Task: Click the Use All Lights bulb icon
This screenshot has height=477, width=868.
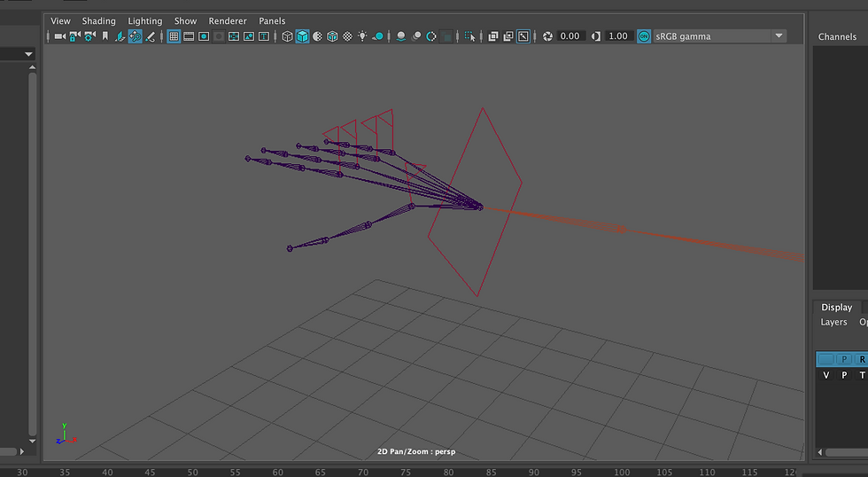Action: pos(362,36)
